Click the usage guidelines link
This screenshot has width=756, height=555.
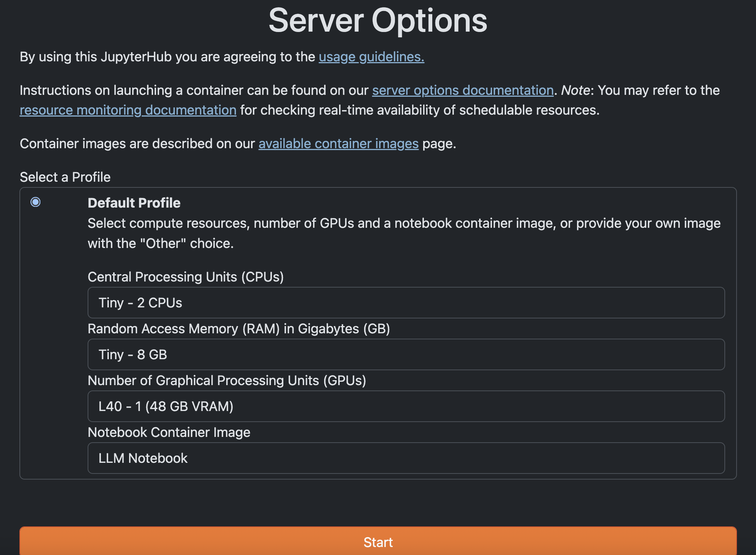[371, 56]
